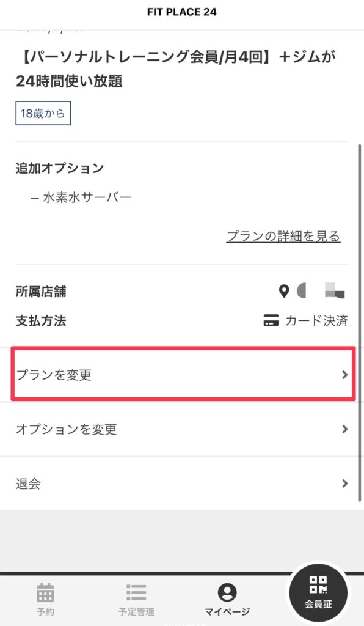Tap the 予定管理 list icon
The width and height of the screenshot is (364, 626).
click(x=136, y=592)
